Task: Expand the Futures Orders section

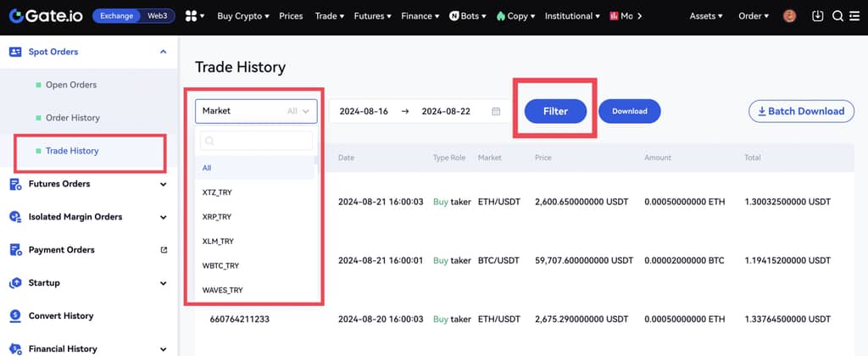Action: pyautogui.click(x=163, y=184)
